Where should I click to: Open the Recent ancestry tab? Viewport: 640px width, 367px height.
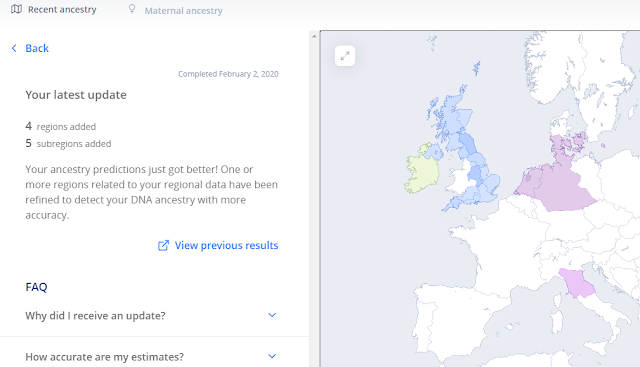tap(54, 9)
